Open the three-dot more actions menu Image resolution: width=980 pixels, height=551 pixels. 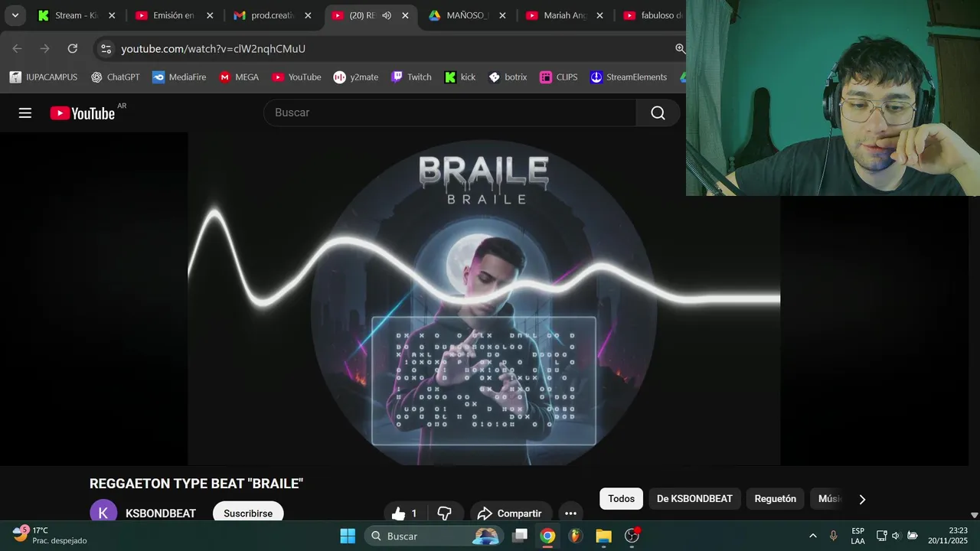click(570, 513)
